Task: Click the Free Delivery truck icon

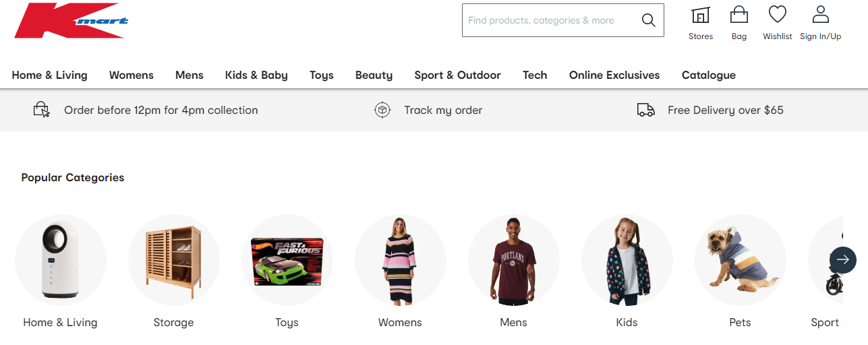Action: (645, 110)
